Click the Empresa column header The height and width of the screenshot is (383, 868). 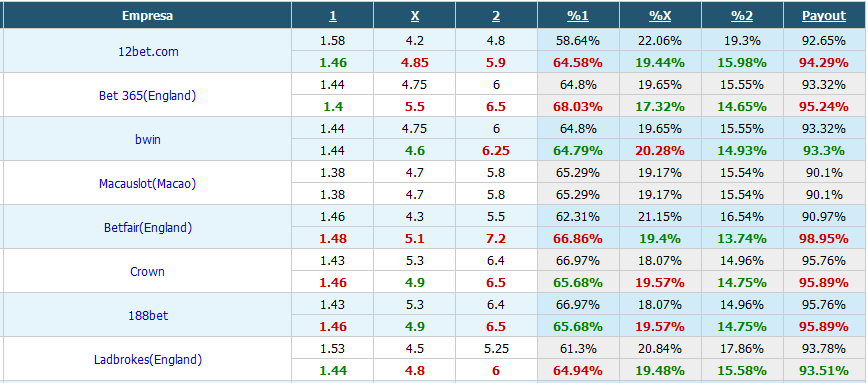pyautogui.click(x=148, y=15)
